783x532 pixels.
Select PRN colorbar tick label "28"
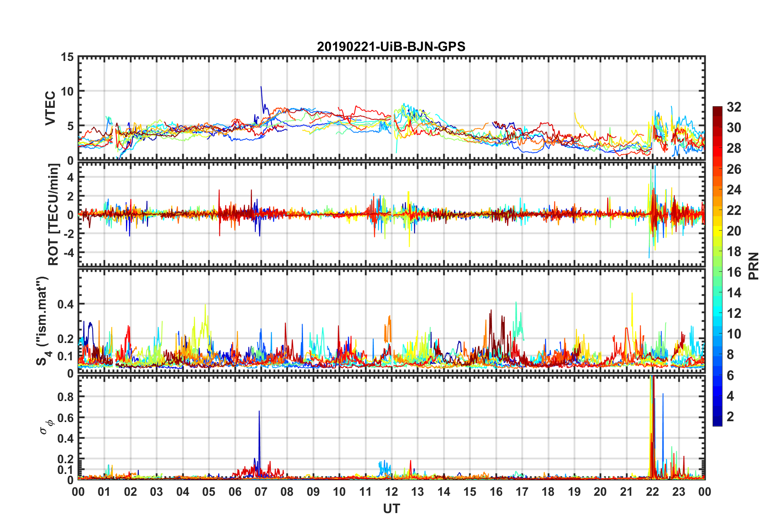coord(734,148)
